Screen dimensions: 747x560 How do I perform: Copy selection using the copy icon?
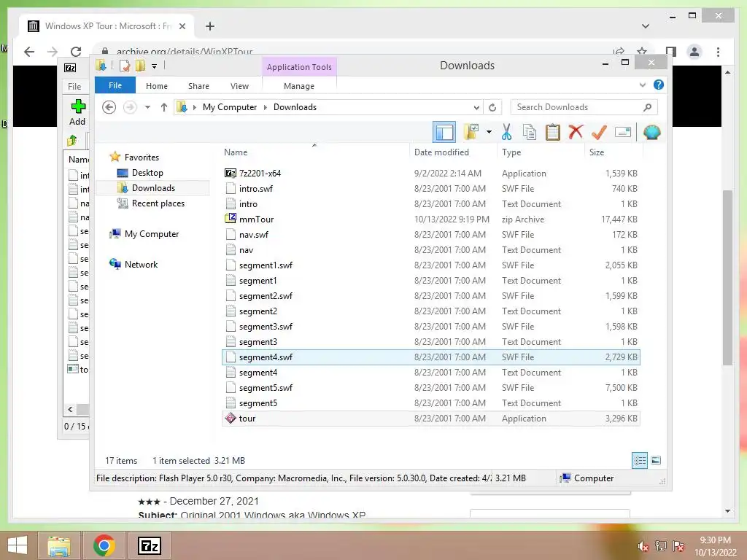point(530,132)
